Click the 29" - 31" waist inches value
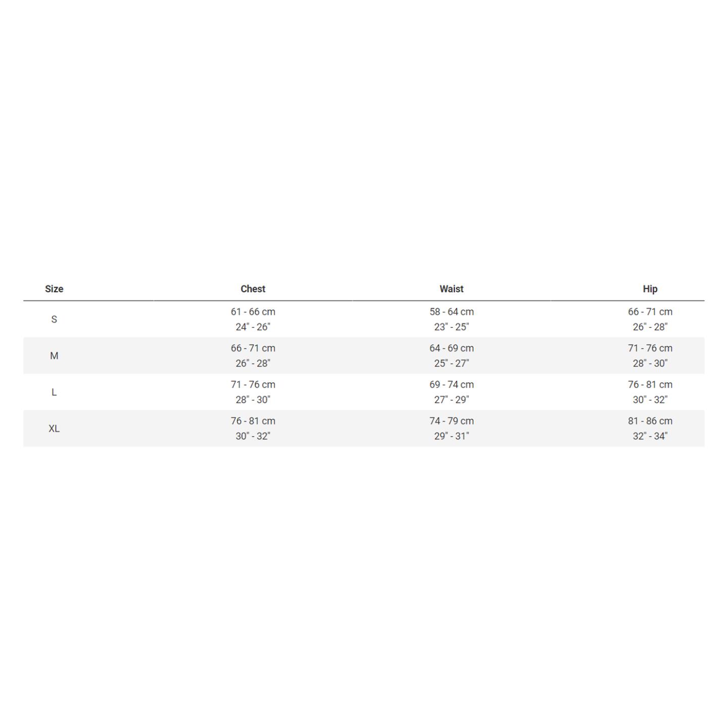 tap(451, 436)
